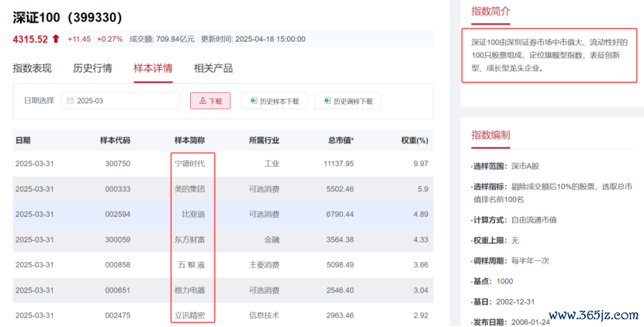Click the red up arrow beside 4315.52
The width and height of the screenshot is (644, 327).
pos(56,39)
